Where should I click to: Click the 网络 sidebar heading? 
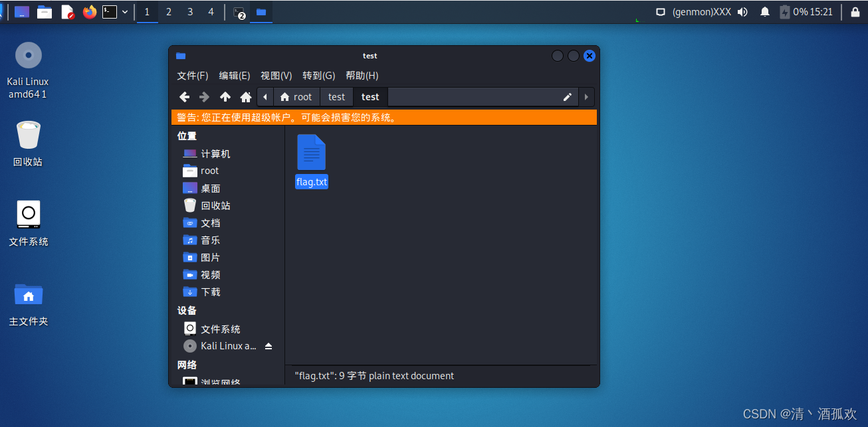pos(187,365)
